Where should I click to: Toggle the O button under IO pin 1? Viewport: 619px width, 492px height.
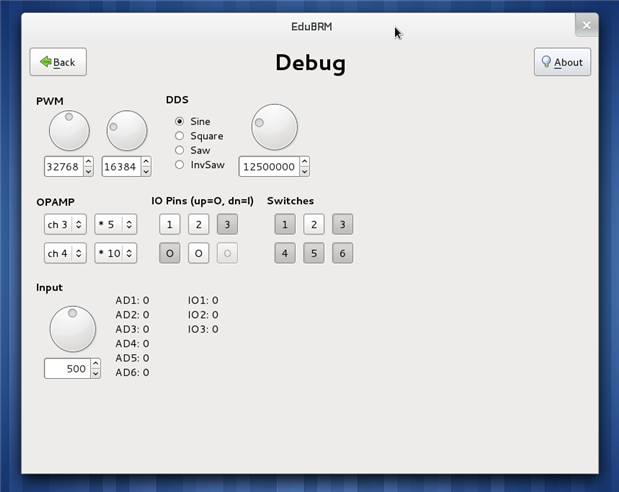click(170, 253)
